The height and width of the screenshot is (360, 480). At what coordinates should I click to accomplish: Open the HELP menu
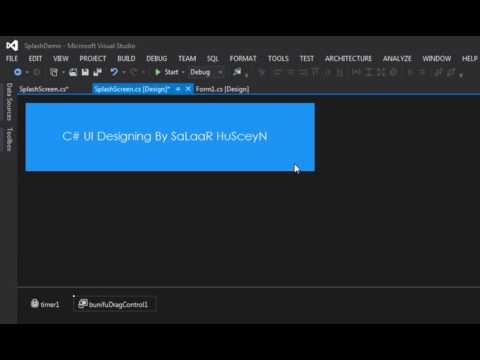pyautogui.click(x=470, y=59)
